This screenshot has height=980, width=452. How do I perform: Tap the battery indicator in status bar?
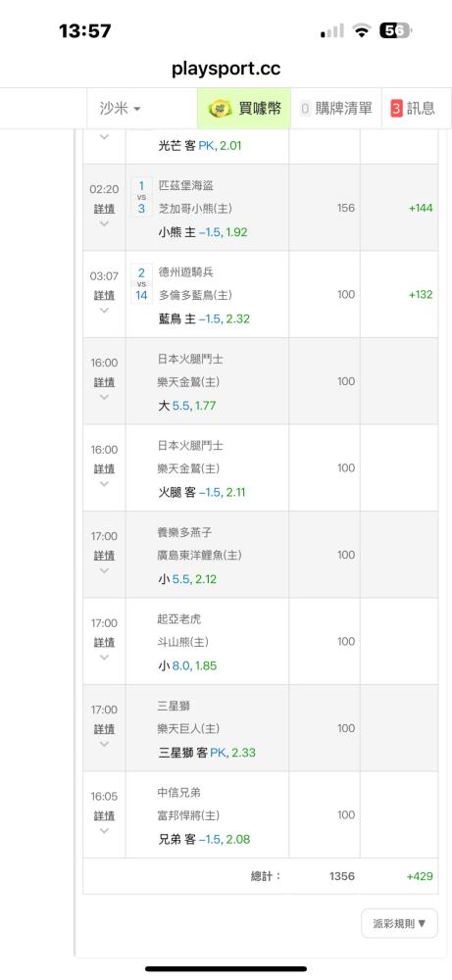395,30
